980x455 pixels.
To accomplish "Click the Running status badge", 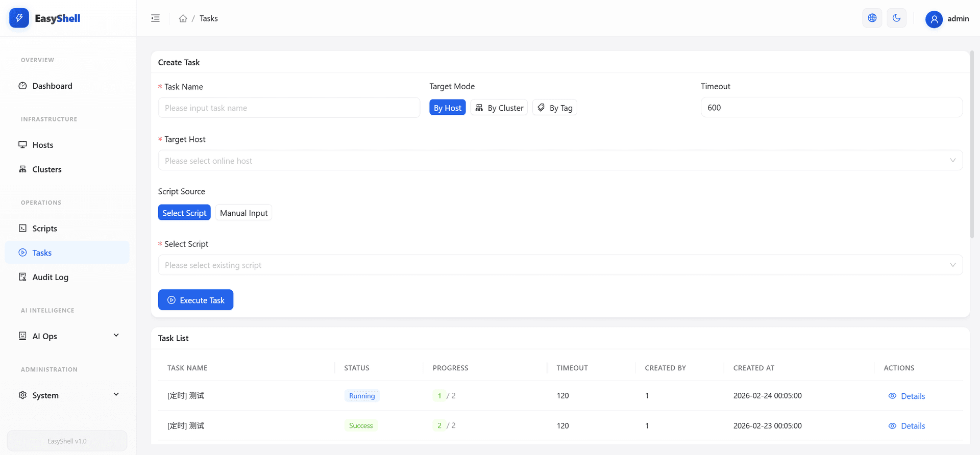I will [362, 396].
